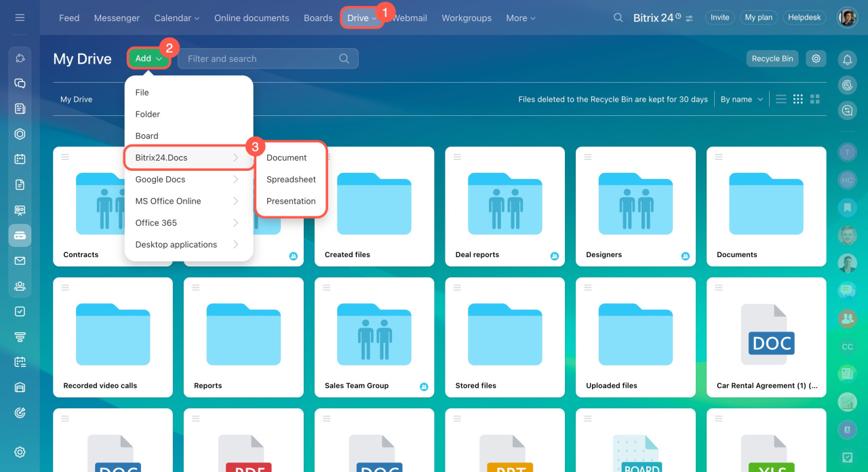This screenshot has width=868, height=472.
Task: Open the people group icon in left sidebar
Action: point(20,286)
